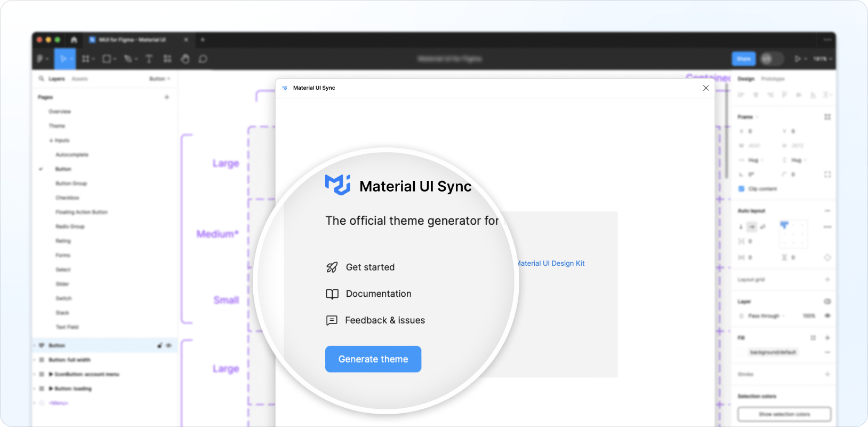Add a new page with plus icon
The image size is (868, 427).
(167, 97)
